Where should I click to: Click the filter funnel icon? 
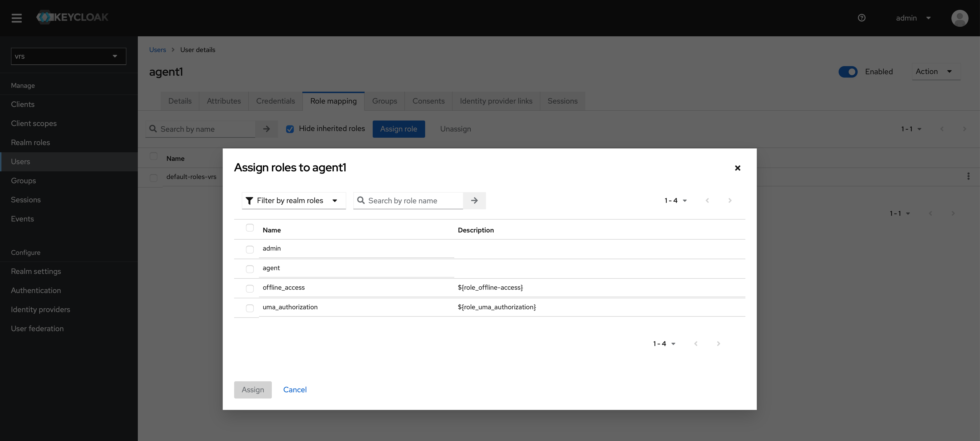pos(250,201)
